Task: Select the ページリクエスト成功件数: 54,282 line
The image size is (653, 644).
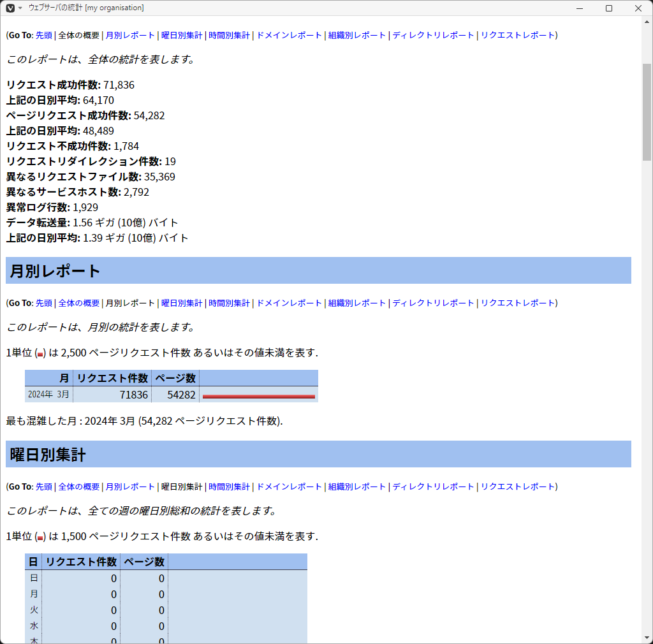Action: 85,115
